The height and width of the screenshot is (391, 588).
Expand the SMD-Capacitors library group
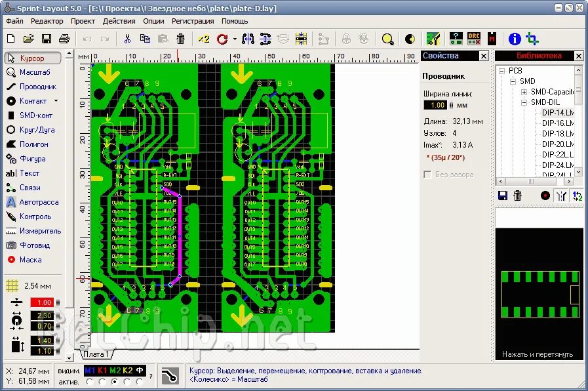(x=524, y=92)
